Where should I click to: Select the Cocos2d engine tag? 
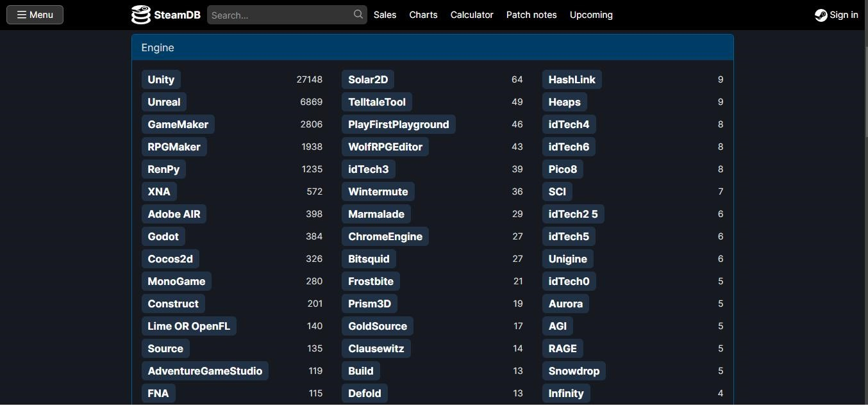click(x=171, y=259)
